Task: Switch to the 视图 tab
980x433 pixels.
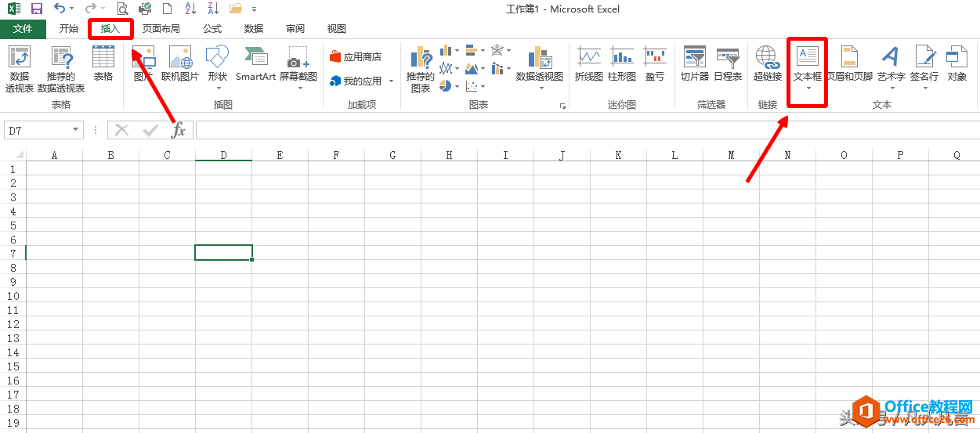Action: click(337, 29)
